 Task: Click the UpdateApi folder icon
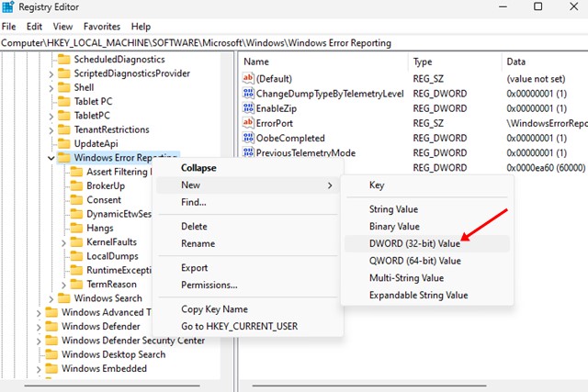coord(63,143)
